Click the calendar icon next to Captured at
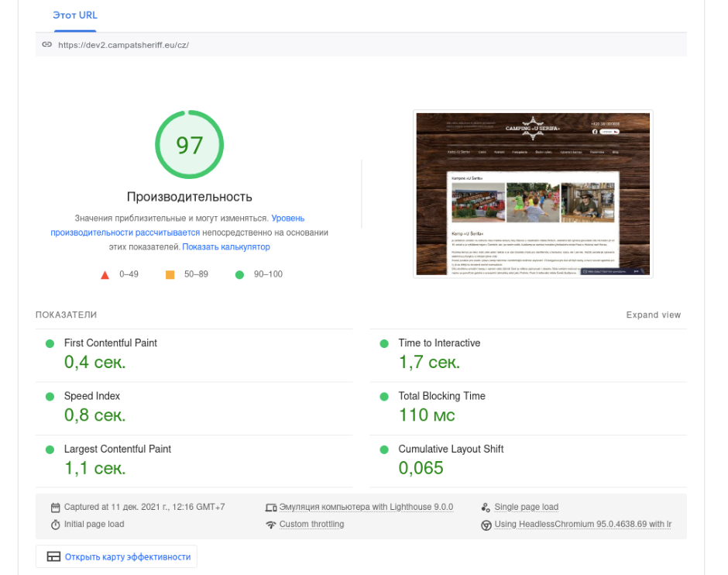Image resolution: width=728 pixels, height=575 pixels. (55, 508)
